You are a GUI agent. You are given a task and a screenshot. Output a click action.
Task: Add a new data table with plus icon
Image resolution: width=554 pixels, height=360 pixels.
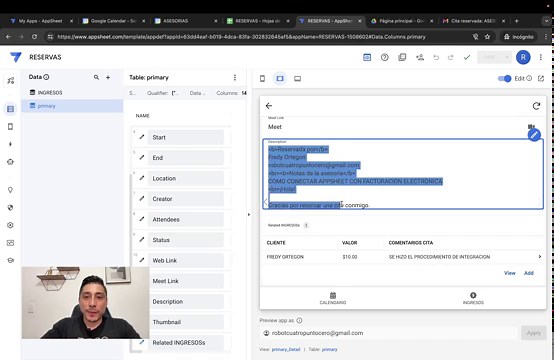[108, 77]
